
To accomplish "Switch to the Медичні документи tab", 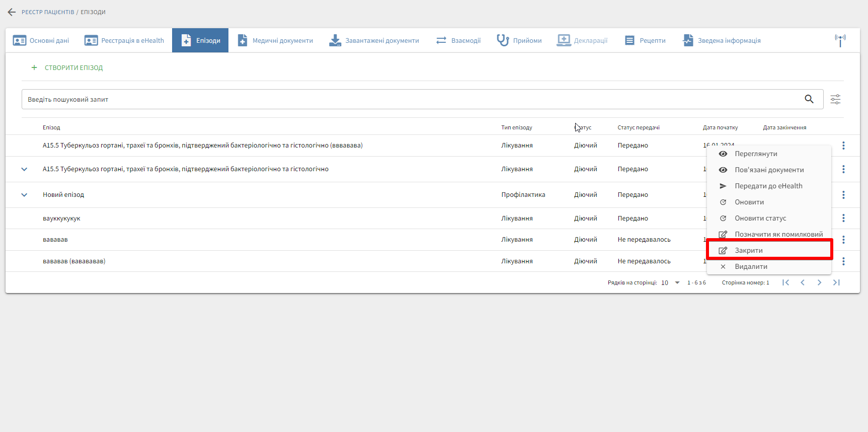I will coord(275,40).
